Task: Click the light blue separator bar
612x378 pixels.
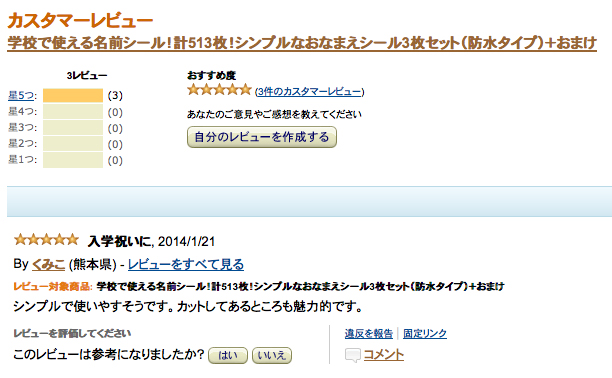Action: tap(310, 201)
